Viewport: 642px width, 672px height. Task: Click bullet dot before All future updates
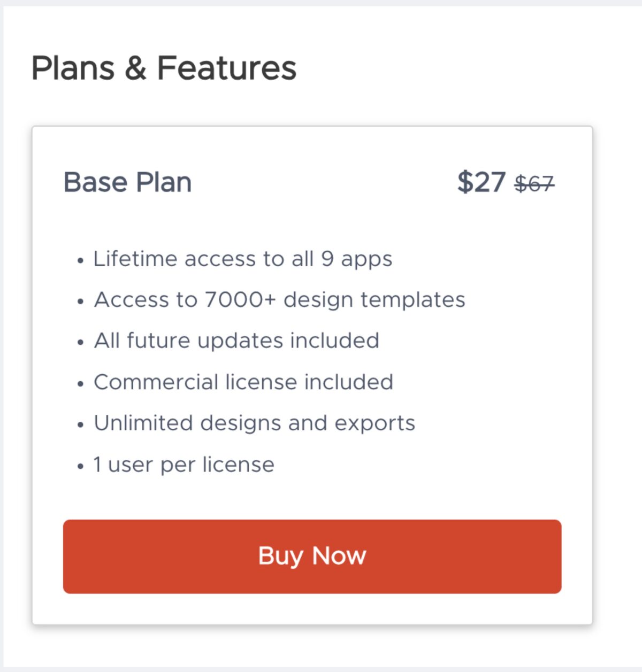point(80,343)
